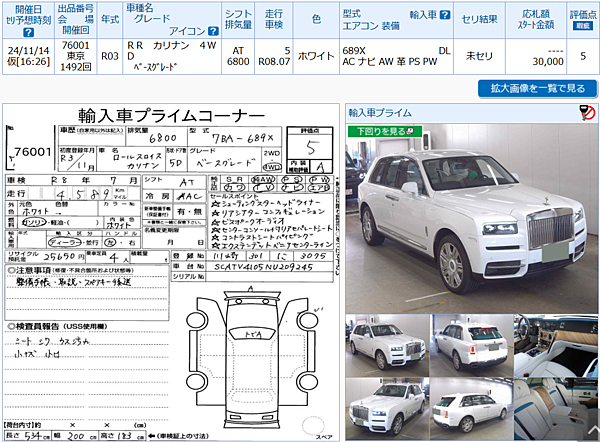
Task: Open the front-left view thumbnail
Action: click(x=387, y=409)
